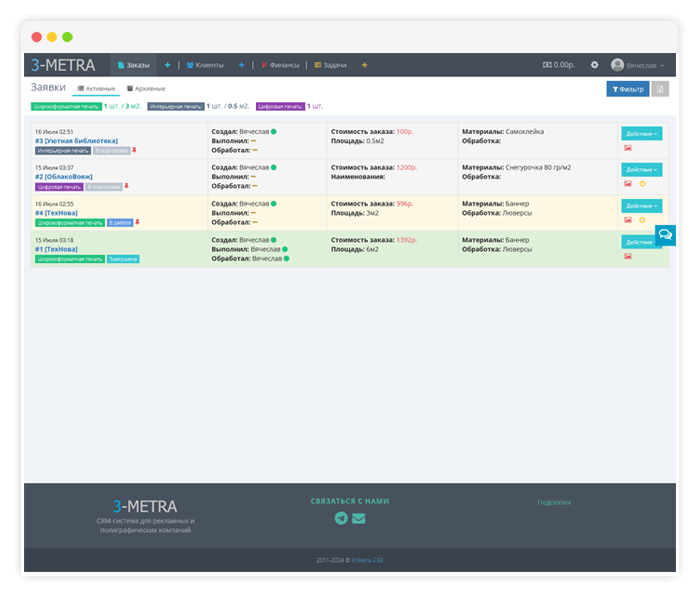Viewport: 700px width, 600px height.
Task: Click the pin icon on order #3
Action: [134, 150]
